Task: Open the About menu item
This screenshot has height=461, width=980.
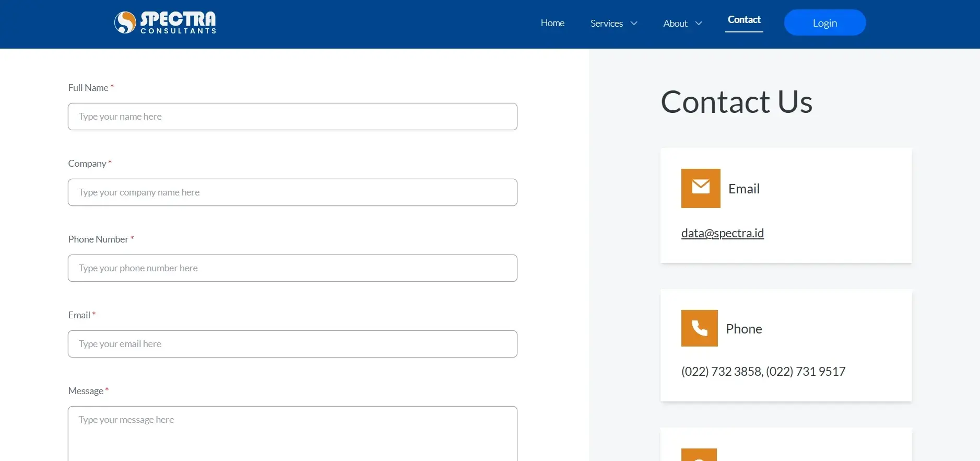Action: [x=675, y=24]
